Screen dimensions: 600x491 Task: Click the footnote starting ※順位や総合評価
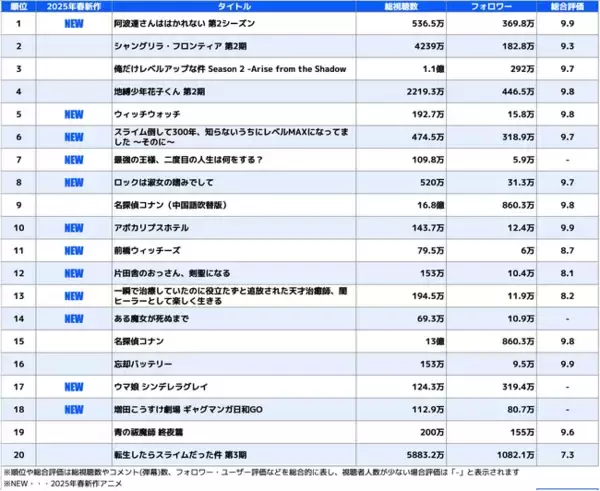click(261, 472)
